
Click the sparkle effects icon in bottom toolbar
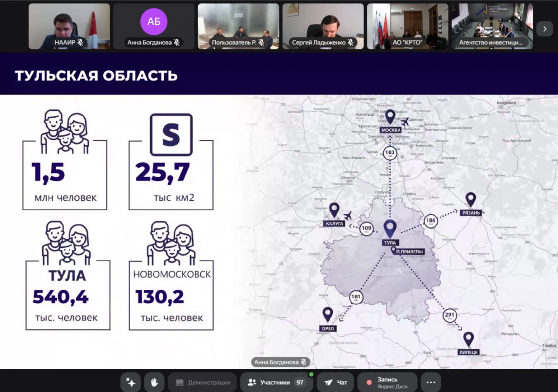131,382
